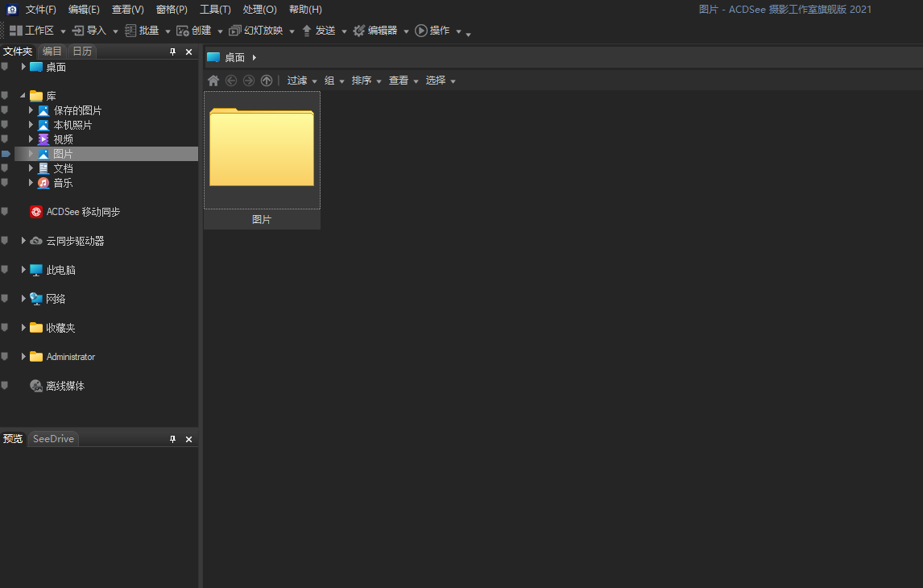Open the 组 group dropdown
Image resolution: width=923 pixels, height=588 pixels.
(334, 81)
